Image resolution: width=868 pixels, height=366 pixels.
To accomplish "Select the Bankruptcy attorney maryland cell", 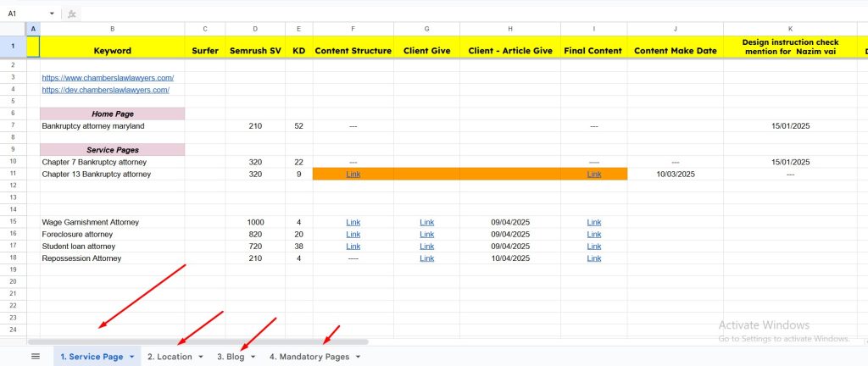I will click(113, 126).
